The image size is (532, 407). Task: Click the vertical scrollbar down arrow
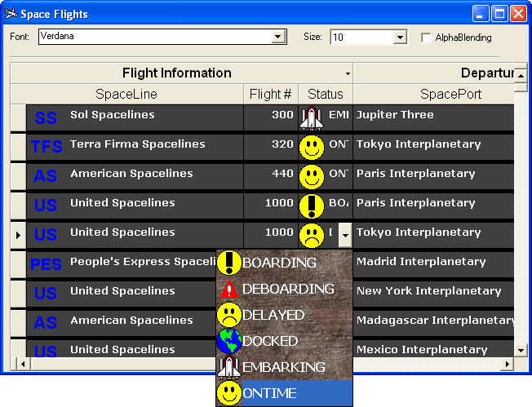(x=521, y=351)
